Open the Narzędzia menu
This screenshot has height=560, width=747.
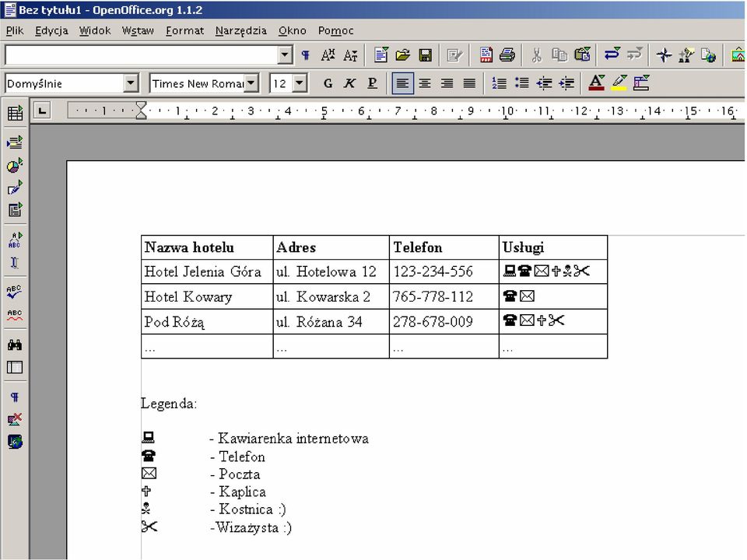point(241,30)
